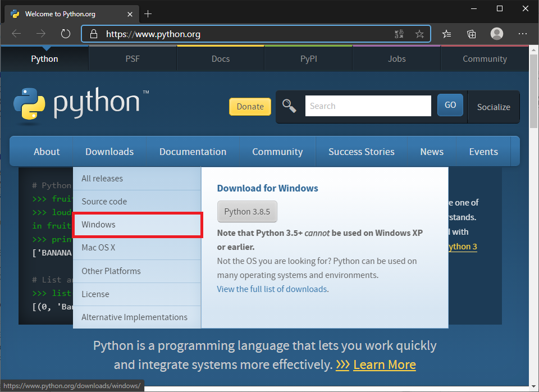This screenshot has height=392, width=539.
Task: Switch to the PyPI top tab
Action: pyautogui.click(x=309, y=59)
